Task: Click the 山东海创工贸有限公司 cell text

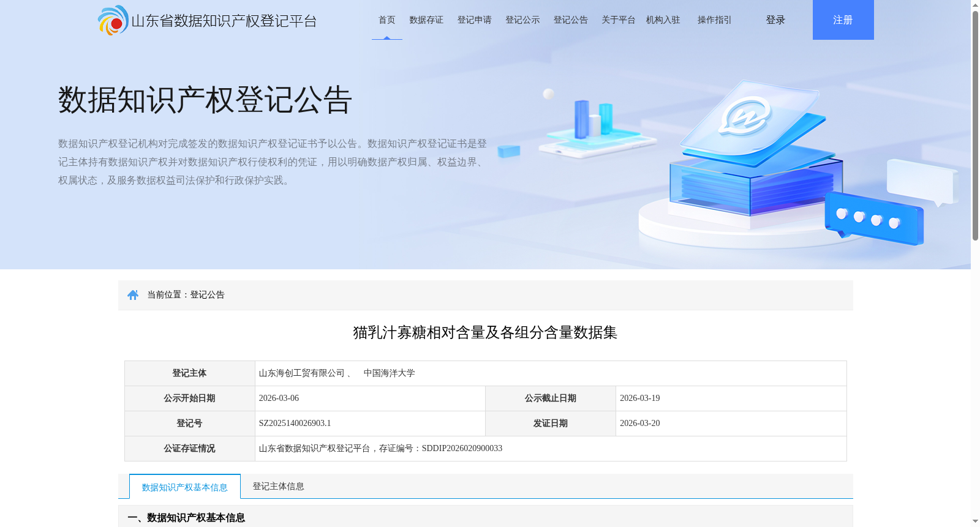Action: (302, 373)
